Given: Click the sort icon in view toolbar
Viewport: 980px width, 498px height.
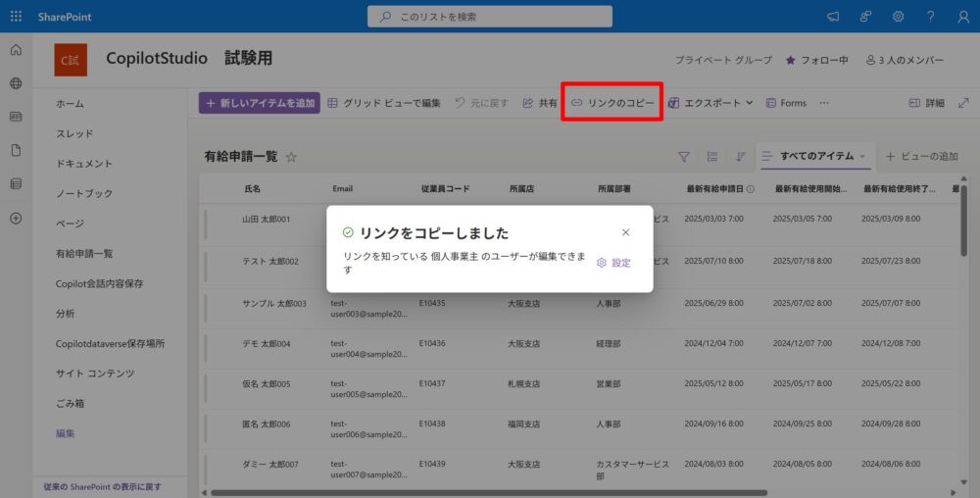Looking at the screenshot, I should 741,157.
